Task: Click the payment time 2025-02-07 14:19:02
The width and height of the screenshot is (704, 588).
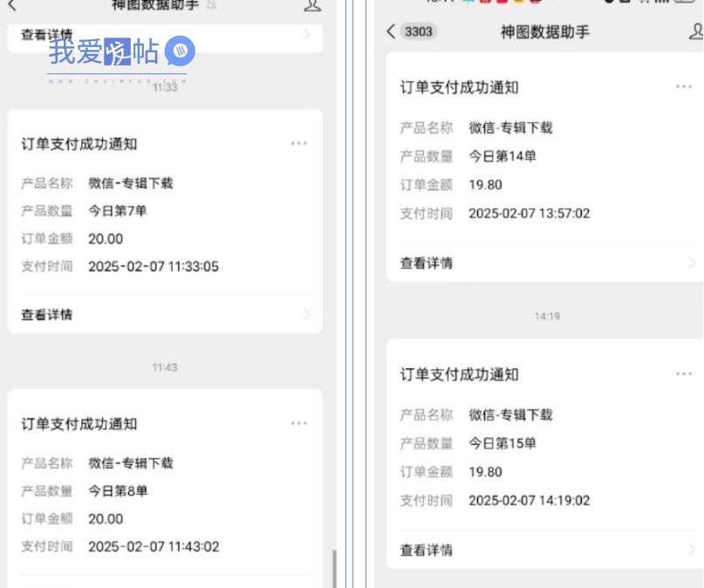Action: point(530,501)
